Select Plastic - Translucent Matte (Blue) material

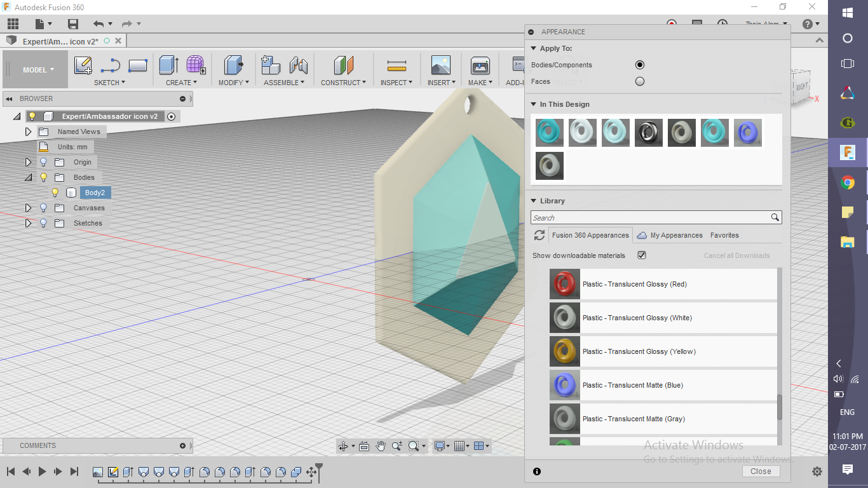pyautogui.click(x=663, y=385)
